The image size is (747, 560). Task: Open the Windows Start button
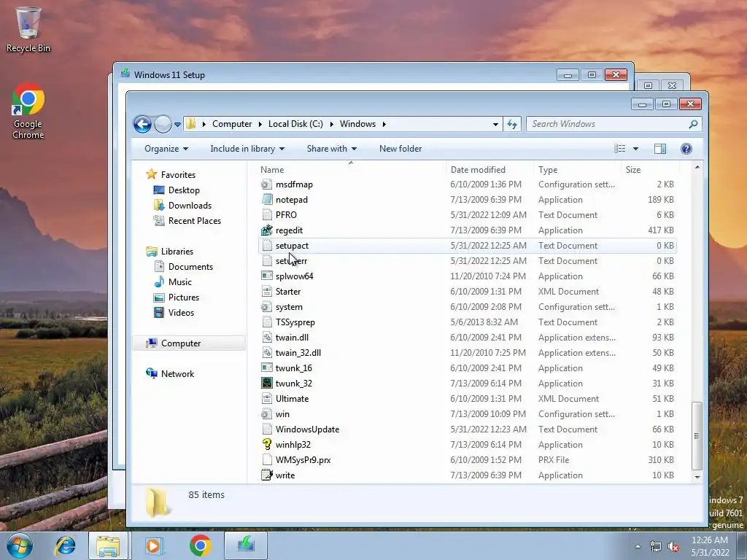pyautogui.click(x=20, y=545)
